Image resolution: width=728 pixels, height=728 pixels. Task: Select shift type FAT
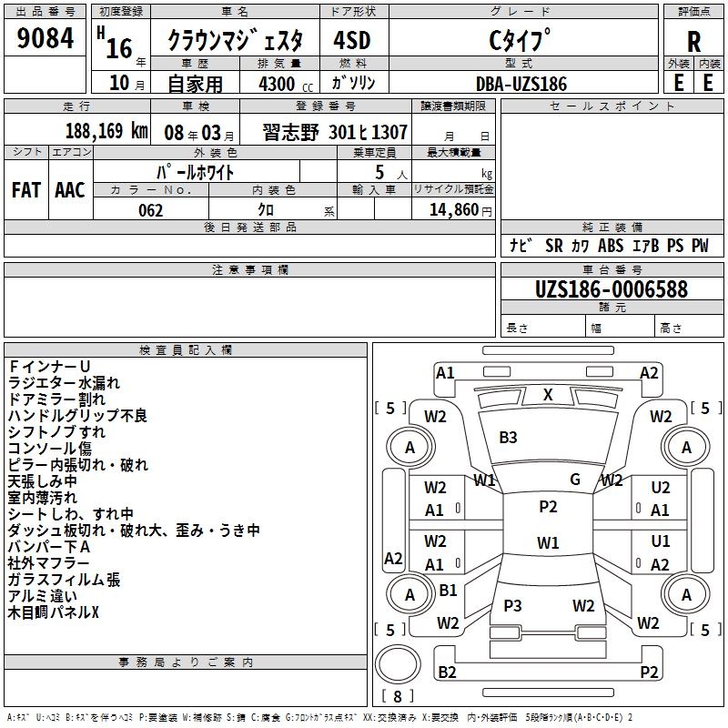[26, 190]
